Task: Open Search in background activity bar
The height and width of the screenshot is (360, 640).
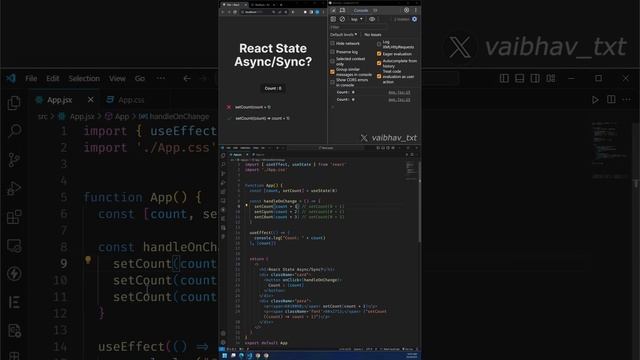Action: click(x=15, y=131)
